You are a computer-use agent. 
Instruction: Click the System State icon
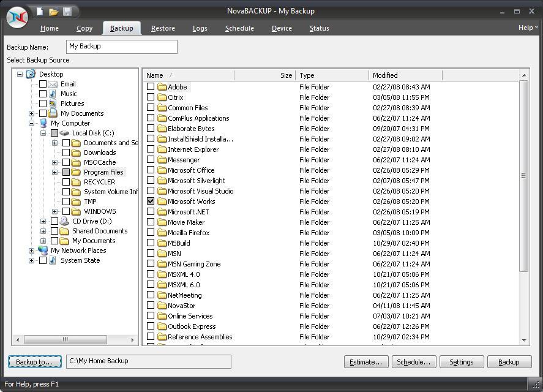tap(53, 260)
